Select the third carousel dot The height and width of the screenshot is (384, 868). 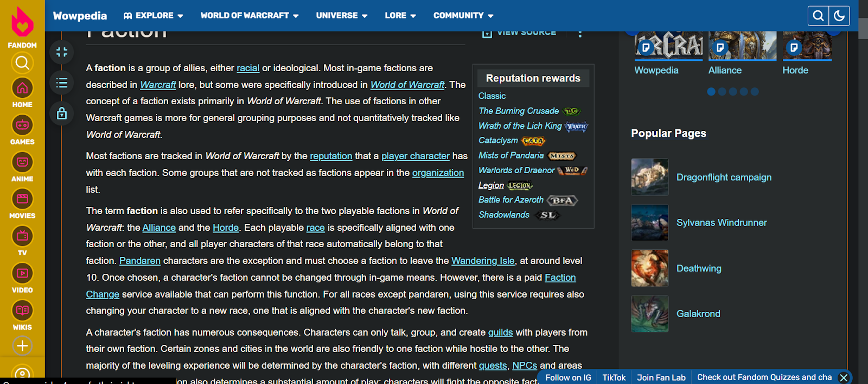point(733,92)
